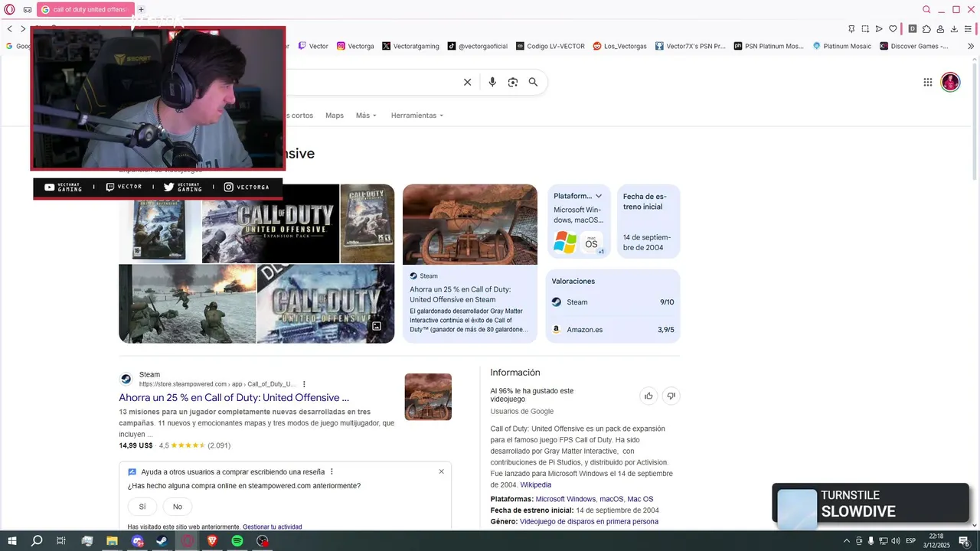Launch Steam from the taskbar
The width and height of the screenshot is (980, 551).
point(162,541)
